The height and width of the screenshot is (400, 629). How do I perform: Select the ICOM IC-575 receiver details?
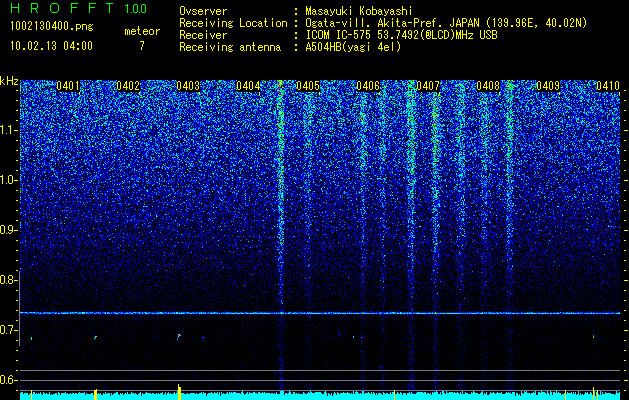pyautogui.click(x=401, y=35)
